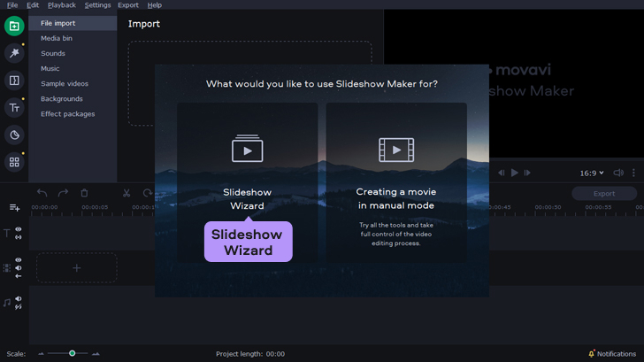This screenshot has height=362, width=644.
Task: Open the preview three-dot options menu
Action: (x=633, y=173)
